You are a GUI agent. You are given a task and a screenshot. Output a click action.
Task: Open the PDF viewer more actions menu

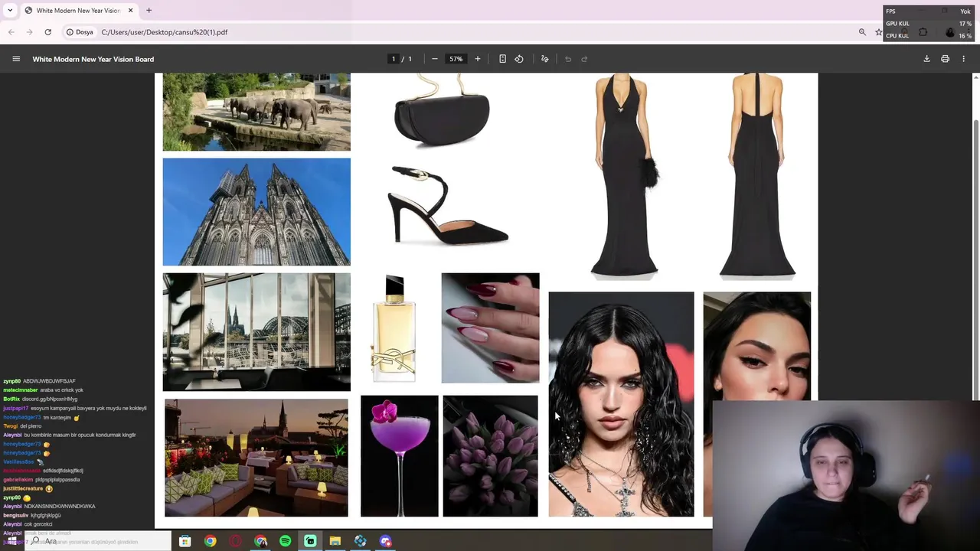click(964, 59)
